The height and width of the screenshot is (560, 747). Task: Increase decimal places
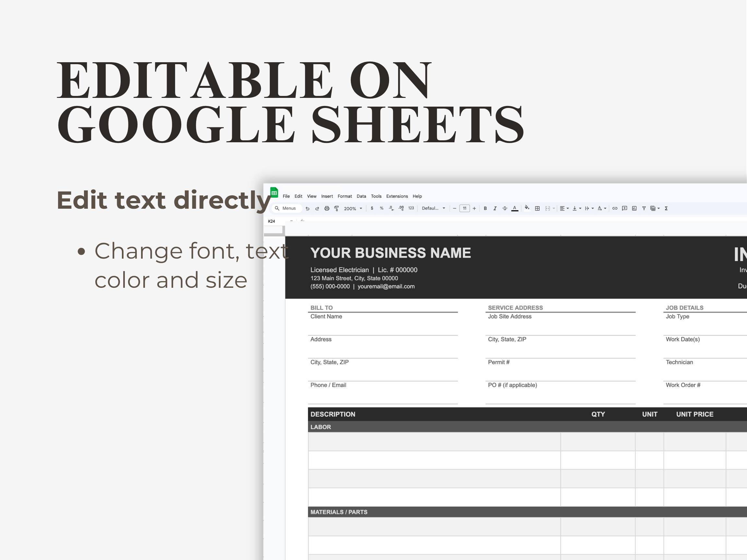[401, 208]
